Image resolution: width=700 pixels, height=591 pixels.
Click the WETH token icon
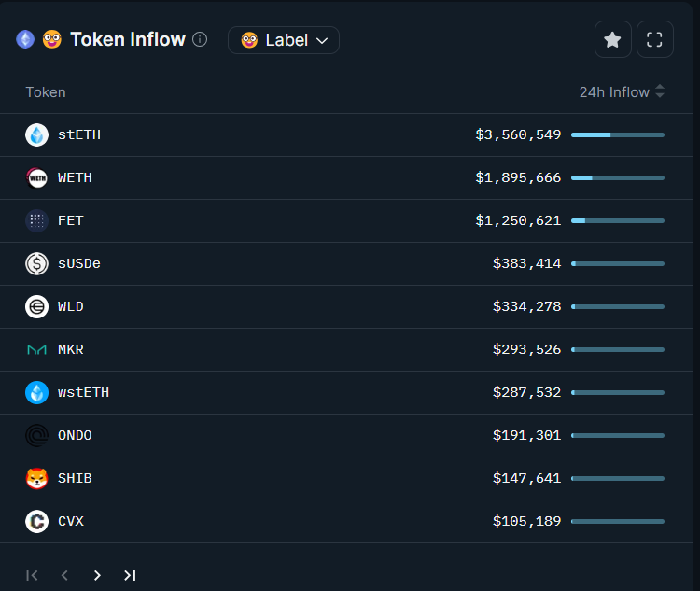point(36,177)
